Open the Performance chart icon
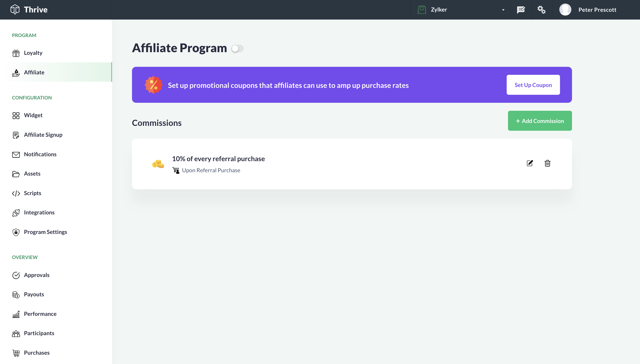This screenshot has width=640, height=364. tap(16, 314)
